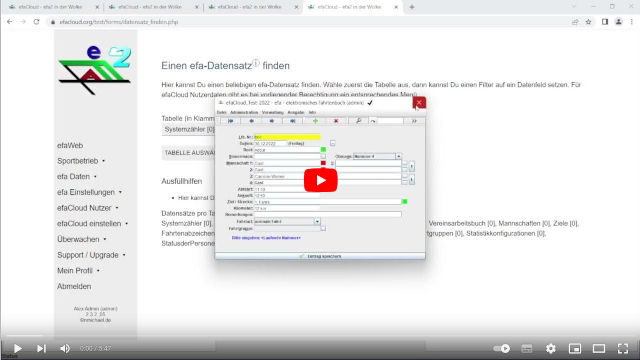Skip to the next video

(41, 348)
